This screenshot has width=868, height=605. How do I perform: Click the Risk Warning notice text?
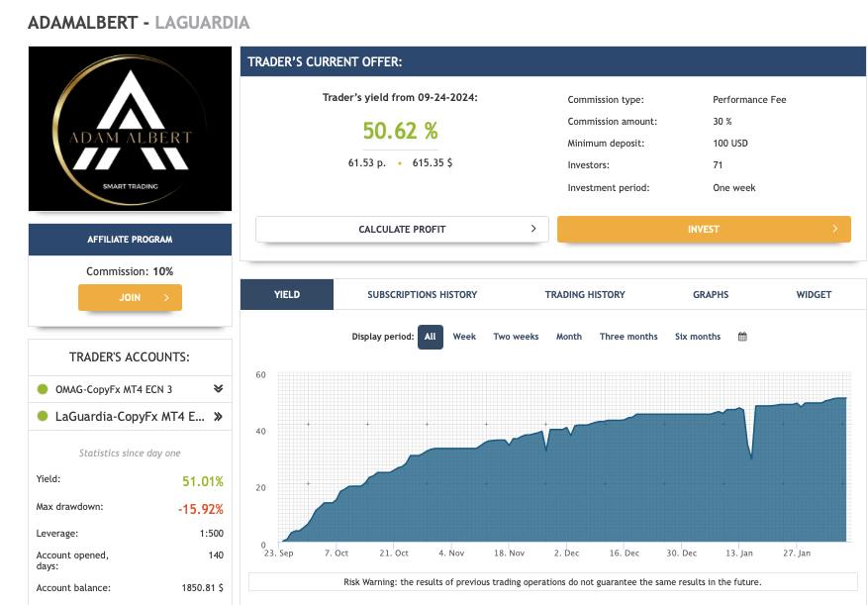click(x=552, y=582)
